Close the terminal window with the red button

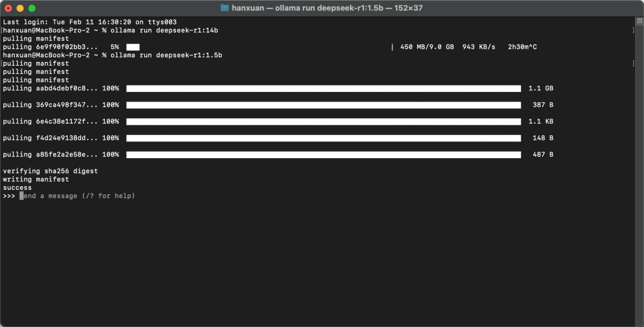[8, 8]
